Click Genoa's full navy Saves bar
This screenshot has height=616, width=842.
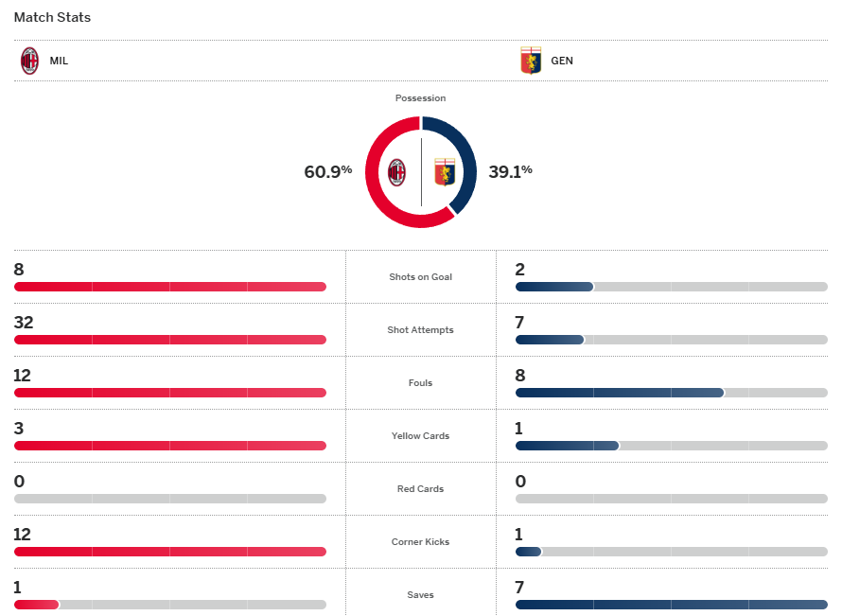click(x=672, y=605)
